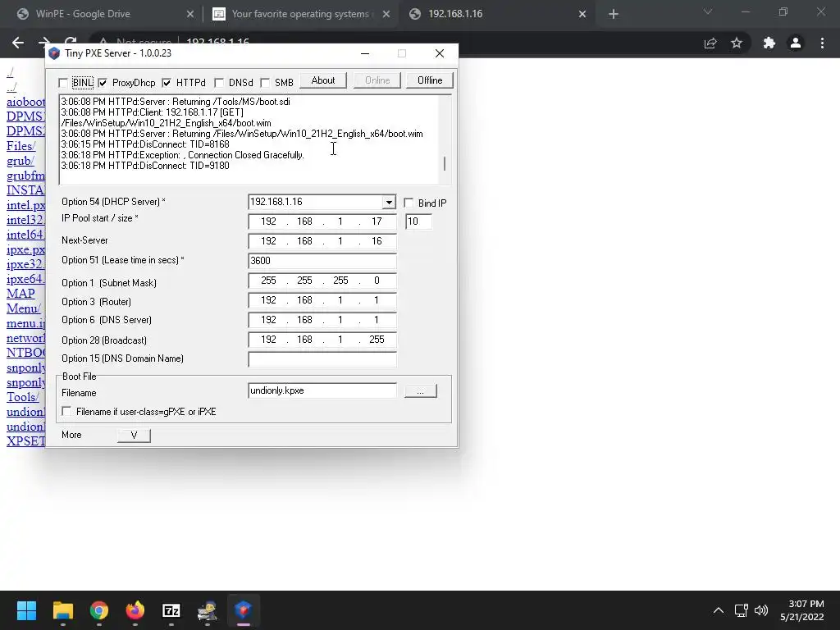Switch to the Tiny PXE Server taskbar icon
The height and width of the screenshot is (630, 840).
(243, 610)
